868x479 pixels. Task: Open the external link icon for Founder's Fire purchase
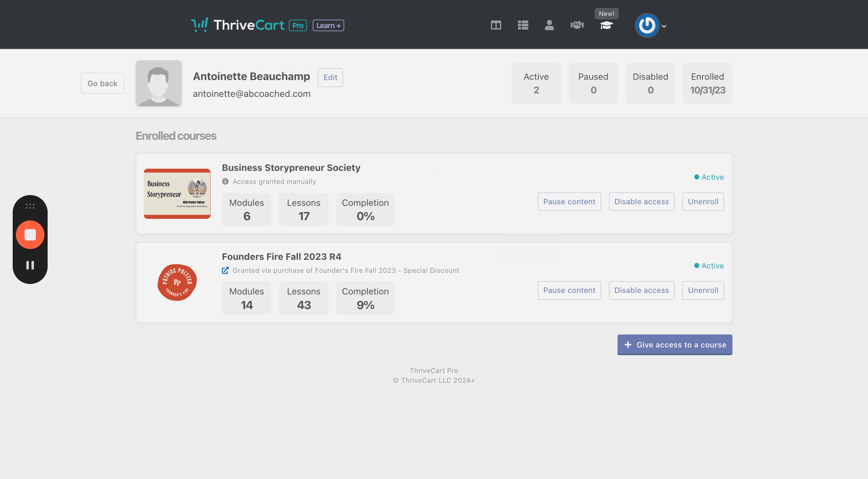pyautogui.click(x=225, y=270)
